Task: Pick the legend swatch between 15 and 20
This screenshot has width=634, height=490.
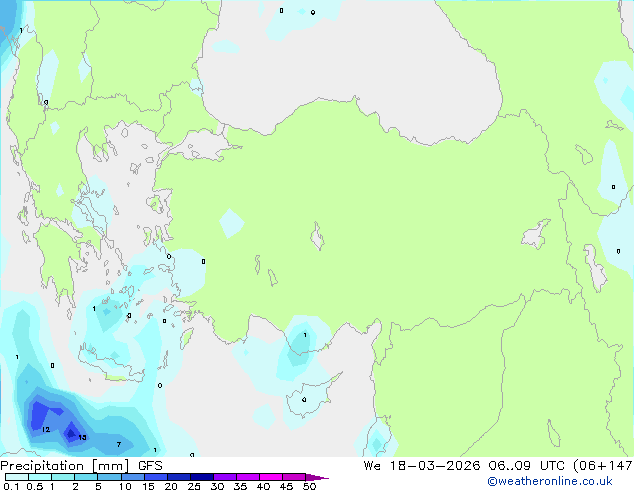Action: click(x=156, y=477)
